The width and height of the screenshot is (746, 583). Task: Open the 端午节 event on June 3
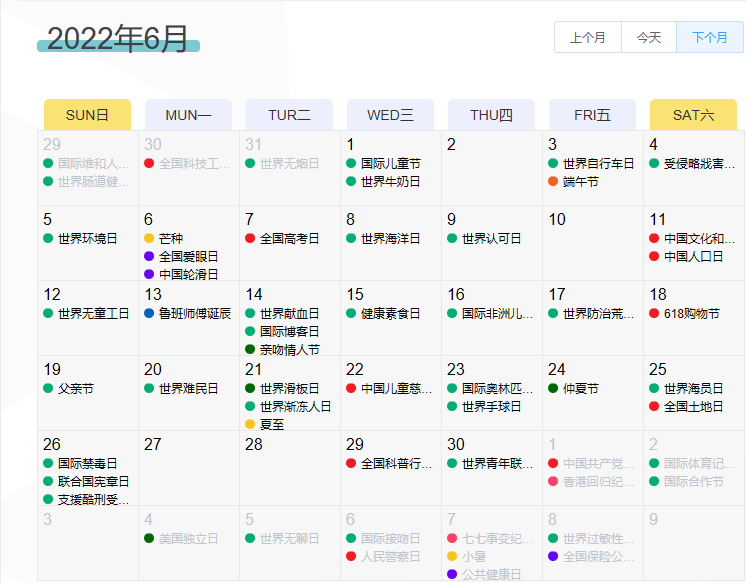point(574,182)
